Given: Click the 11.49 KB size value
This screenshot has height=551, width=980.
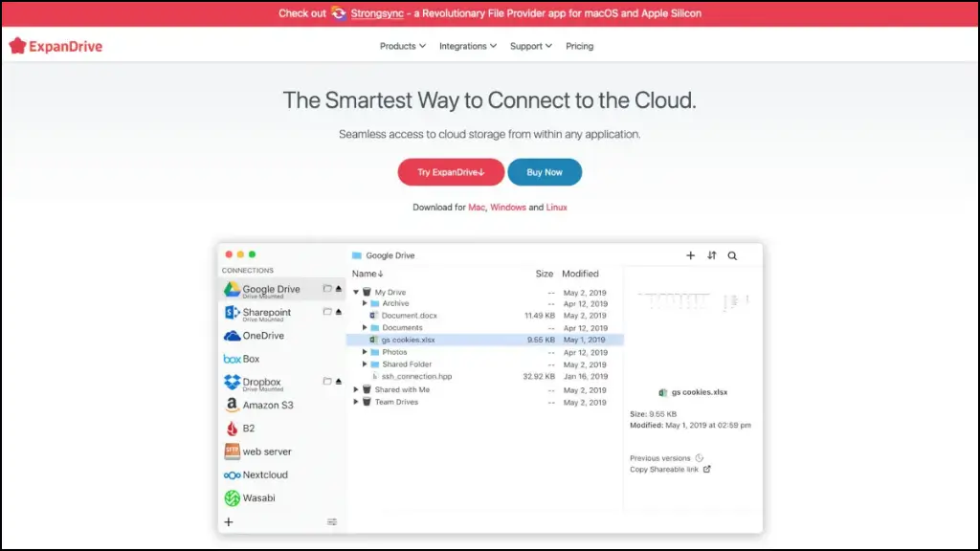Looking at the screenshot, I should (540, 316).
